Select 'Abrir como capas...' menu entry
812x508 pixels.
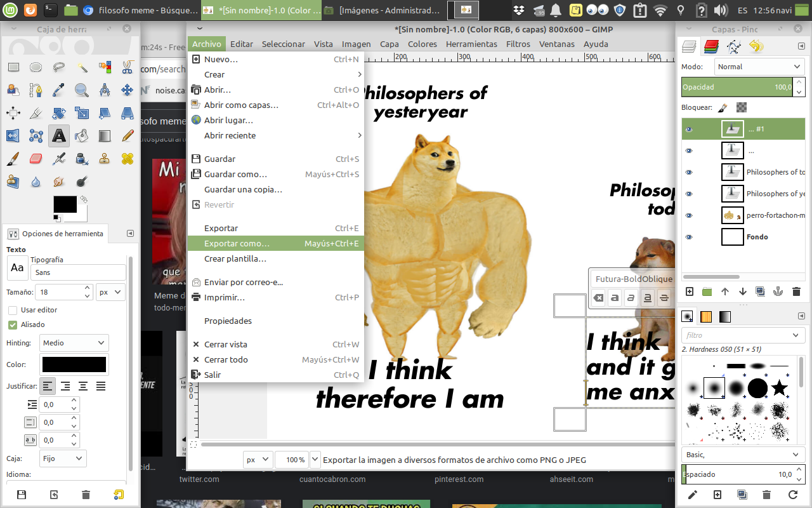275,105
